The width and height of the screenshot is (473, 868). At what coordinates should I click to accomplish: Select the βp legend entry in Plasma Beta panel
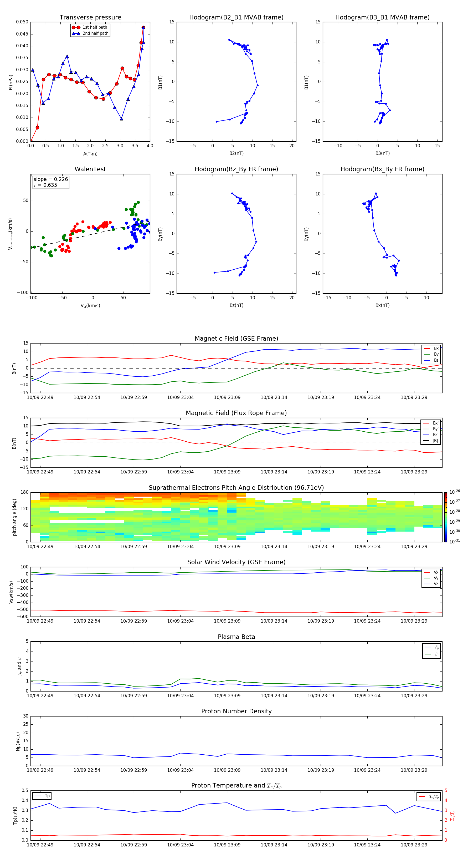pyautogui.click(x=431, y=647)
